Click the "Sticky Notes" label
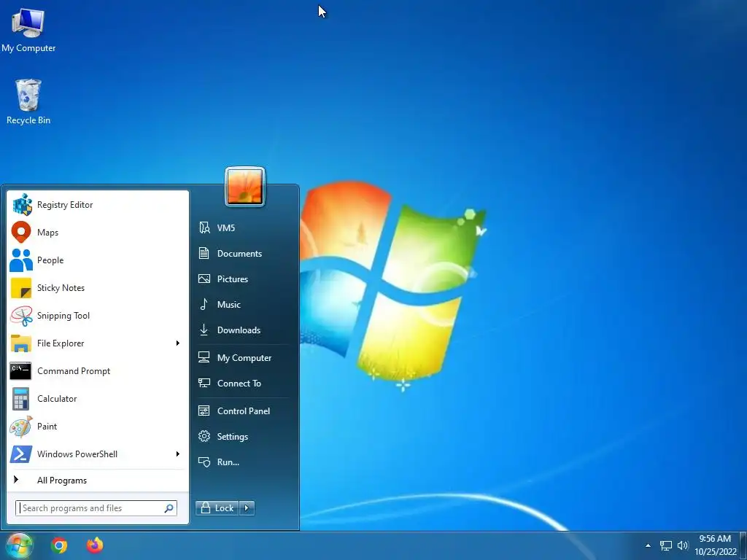The image size is (747, 560). (x=61, y=288)
